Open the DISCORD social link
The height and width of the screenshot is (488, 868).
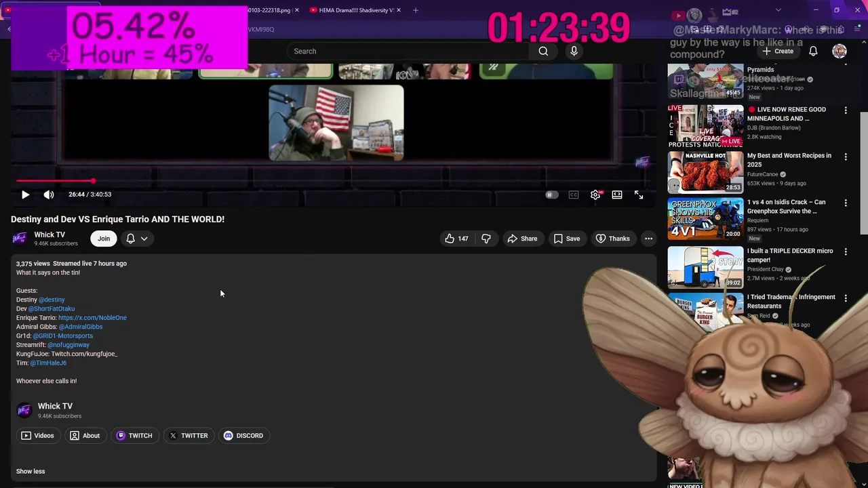(x=243, y=436)
